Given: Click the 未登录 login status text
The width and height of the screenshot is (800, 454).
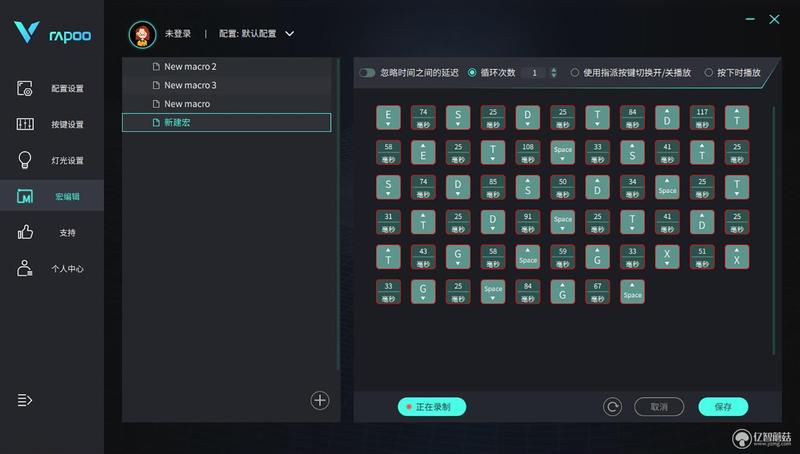Looking at the screenshot, I should 178,34.
